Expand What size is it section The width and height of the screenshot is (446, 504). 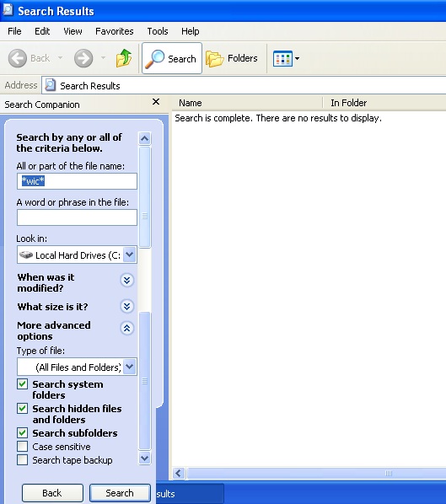(x=126, y=306)
